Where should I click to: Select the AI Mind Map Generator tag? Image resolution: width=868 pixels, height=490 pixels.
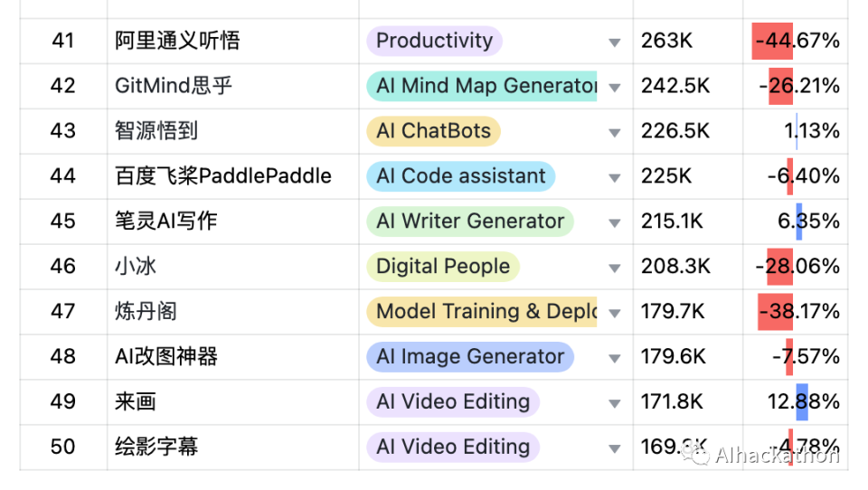[x=481, y=86]
